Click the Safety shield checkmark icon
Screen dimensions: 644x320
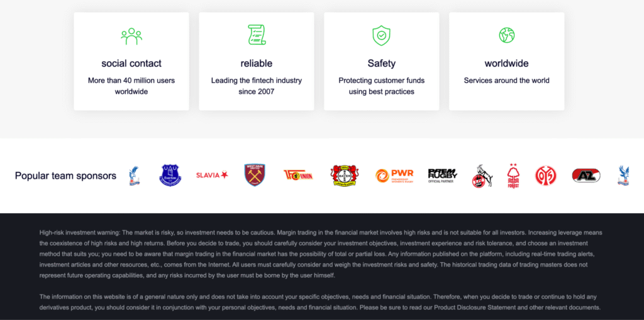(x=381, y=35)
